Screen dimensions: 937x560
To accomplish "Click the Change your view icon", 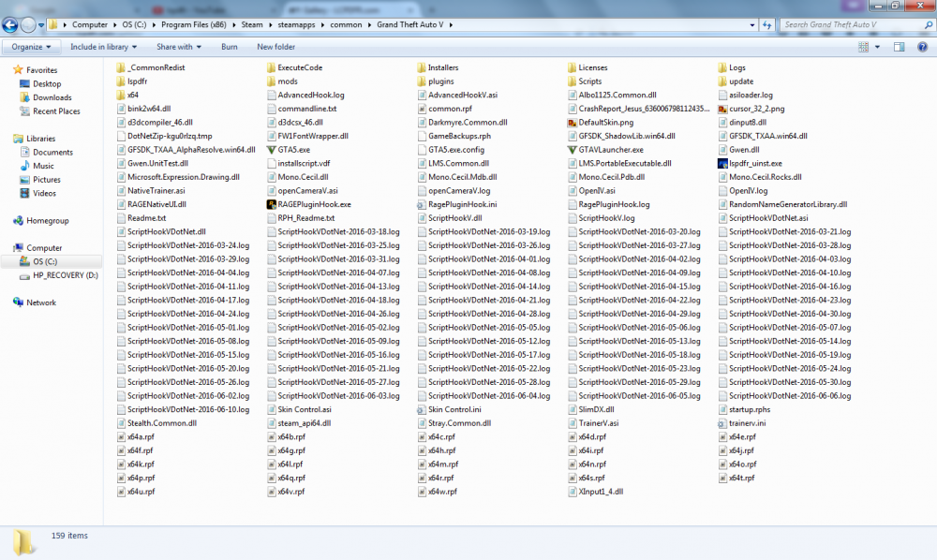I will [864, 47].
